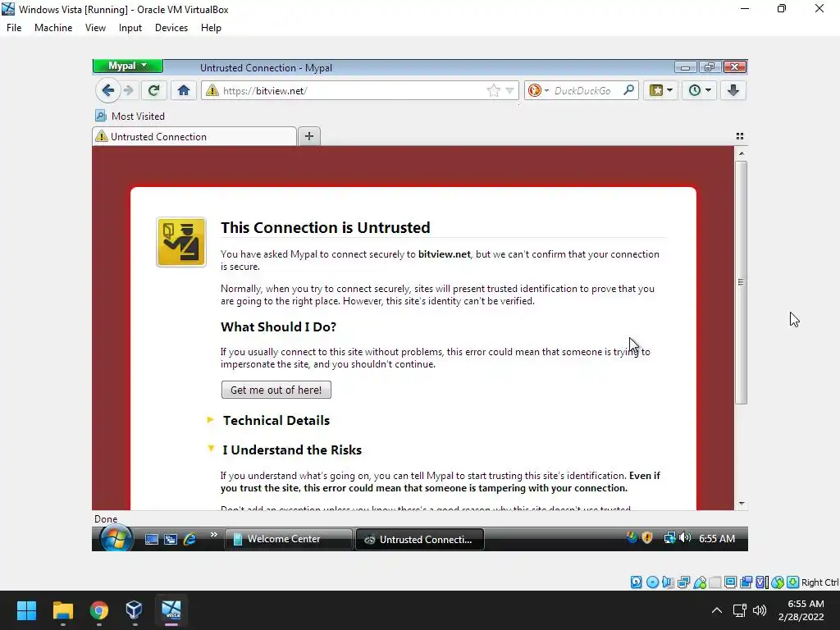This screenshot has width=840, height=630.
Task: Open the DuckDuckGo search engine selector
Action: [x=538, y=90]
